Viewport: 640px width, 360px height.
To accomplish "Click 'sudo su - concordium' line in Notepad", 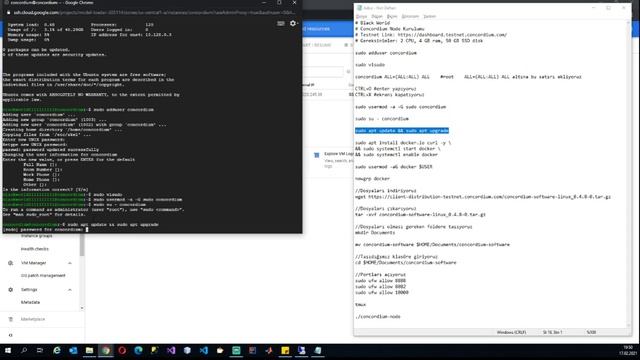I will pos(382,119).
